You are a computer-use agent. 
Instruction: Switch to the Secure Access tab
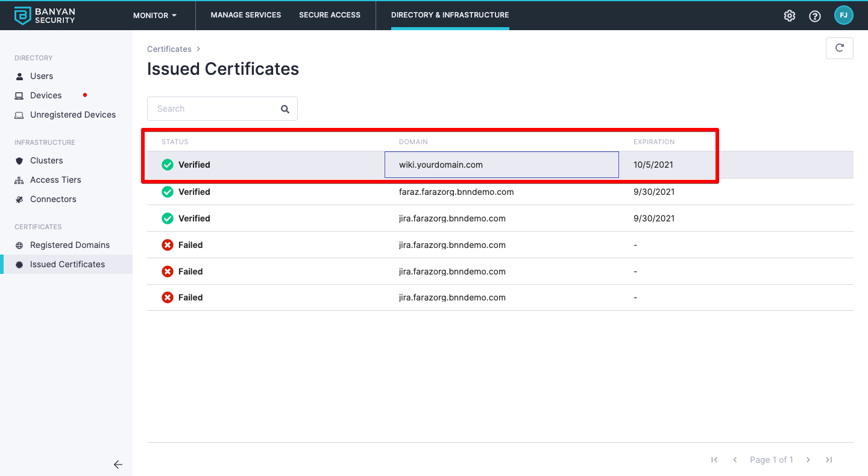click(329, 15)
